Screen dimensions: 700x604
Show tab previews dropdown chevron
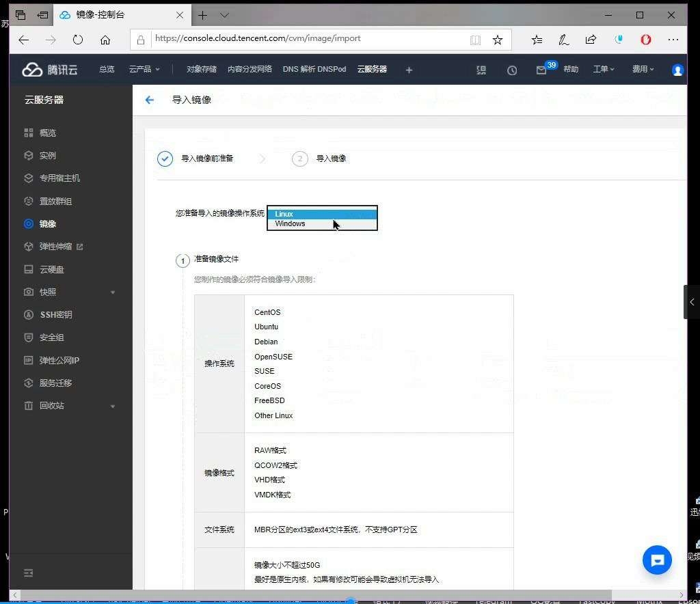point(224,16)
